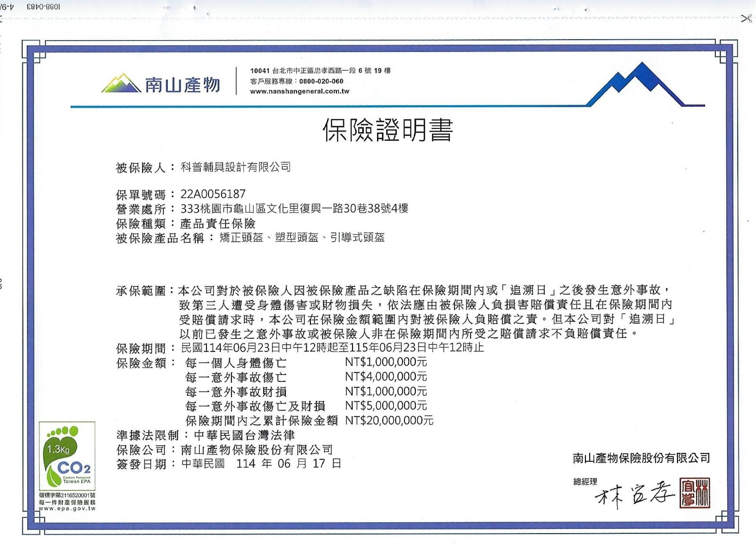
Task: Select aggregate amount NT$20,000,000元
Action: point(389,420)
